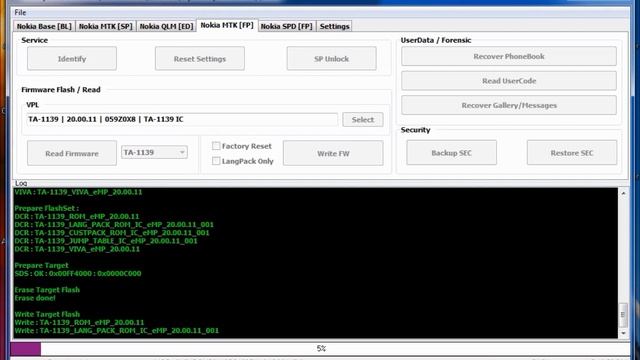640x360 pixels.
Task: Click the Backup SEC button
Action: [451, 153]
